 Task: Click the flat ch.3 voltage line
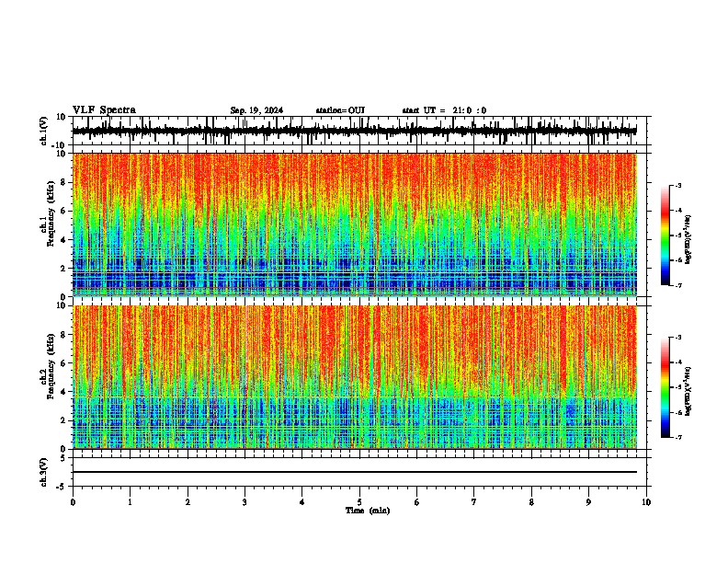point(355,472)
